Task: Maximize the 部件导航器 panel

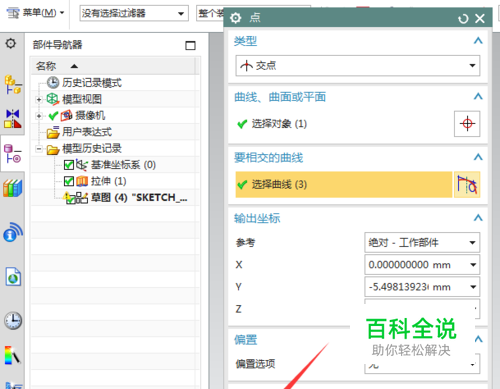Action: tap(190, 45)
